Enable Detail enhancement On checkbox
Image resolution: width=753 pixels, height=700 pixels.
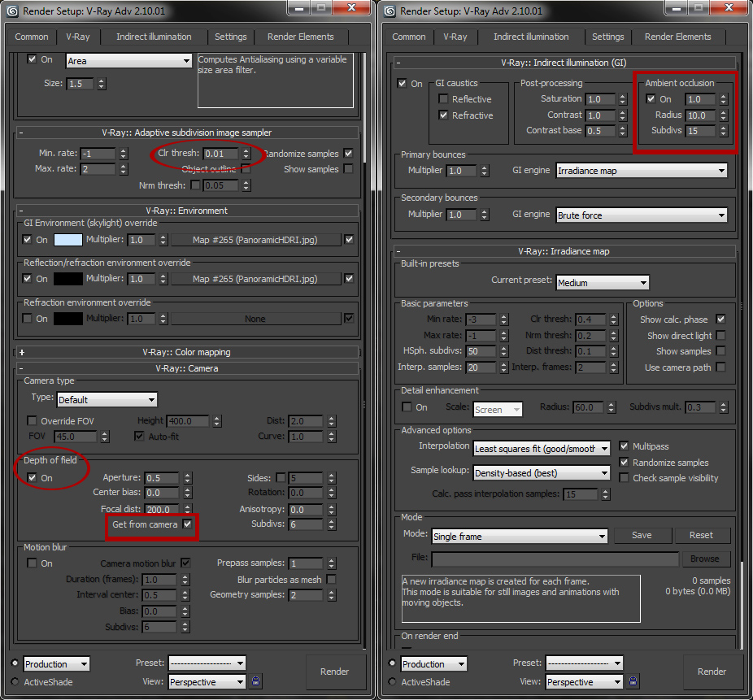pyautogui.click(x=407, y=407)
